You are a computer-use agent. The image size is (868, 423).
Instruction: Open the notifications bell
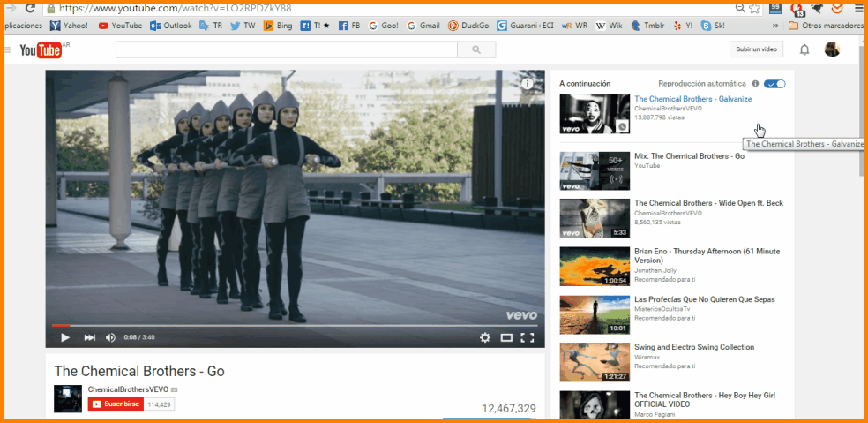pos(804,49)
